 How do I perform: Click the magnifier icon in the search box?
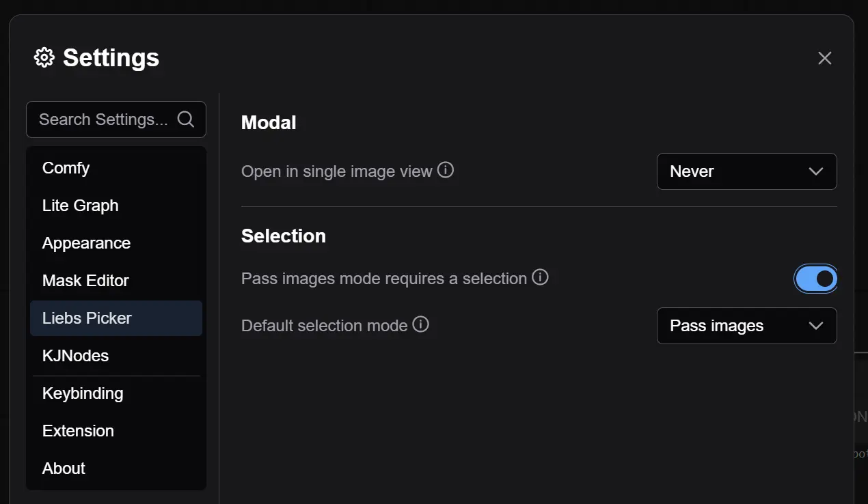coord(186,120)
